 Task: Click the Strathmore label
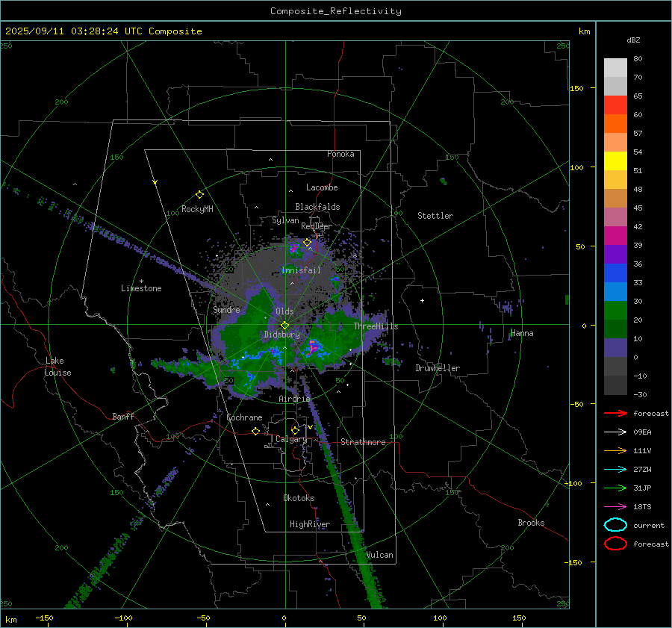[363, 442]
